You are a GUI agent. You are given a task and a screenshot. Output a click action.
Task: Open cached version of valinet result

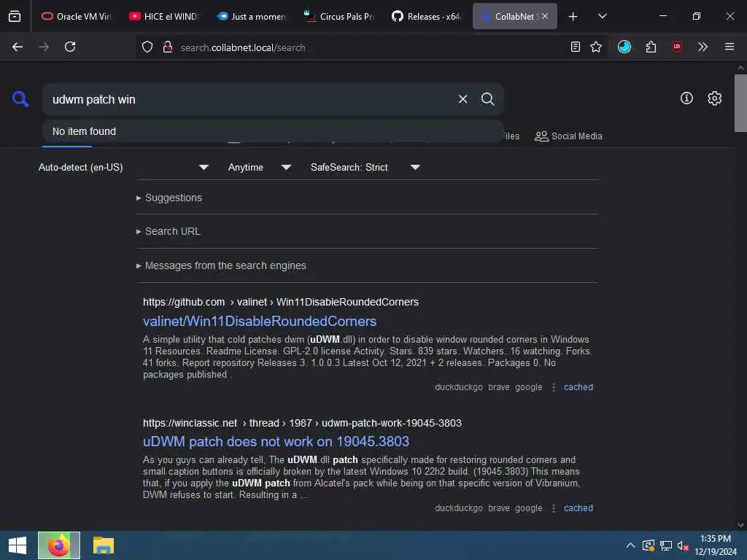(x=578, y=387)
